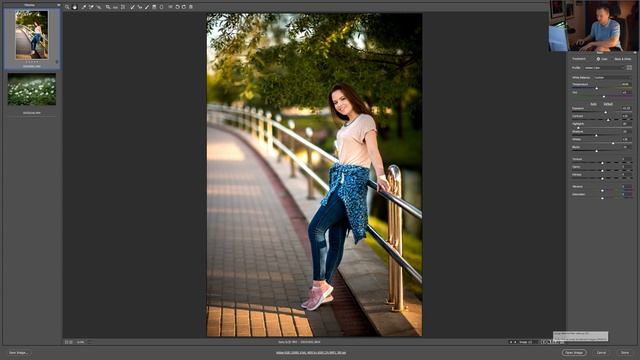Image resolution: width=640 pixels, height=360 pixels.
Task: Rotate image counterclockwise
Action: [177, 7]
